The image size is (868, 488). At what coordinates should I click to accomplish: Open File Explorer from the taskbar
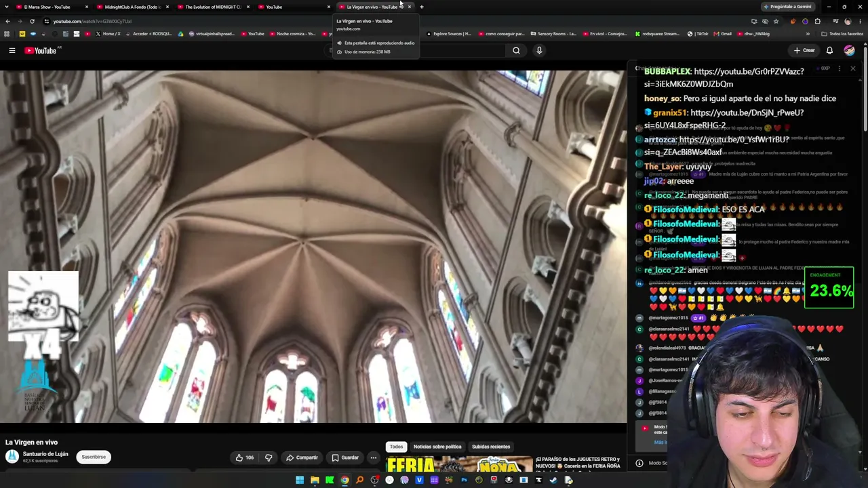tap(315, 481)
